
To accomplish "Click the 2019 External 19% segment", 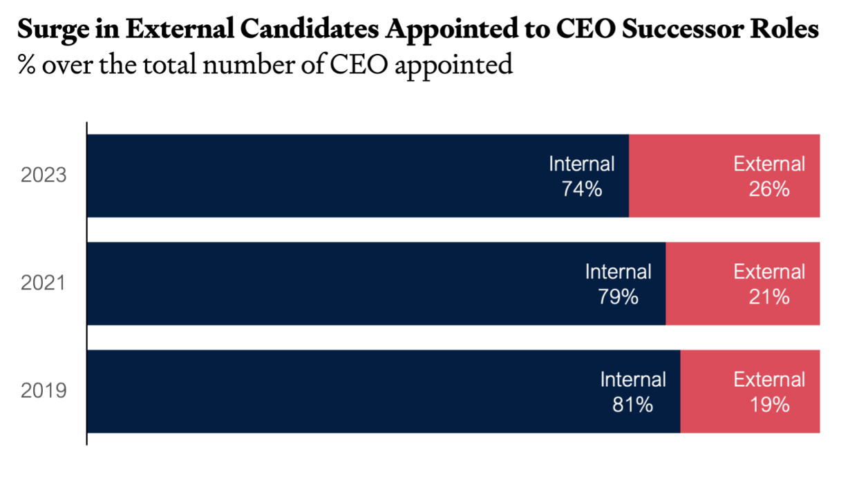I will [x=751, y=392].
